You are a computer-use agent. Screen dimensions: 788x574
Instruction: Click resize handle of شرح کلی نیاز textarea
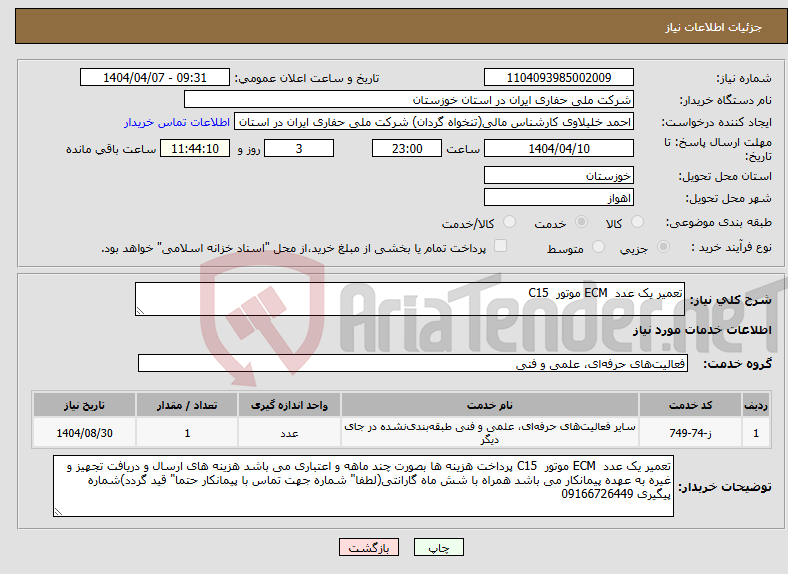140,311
